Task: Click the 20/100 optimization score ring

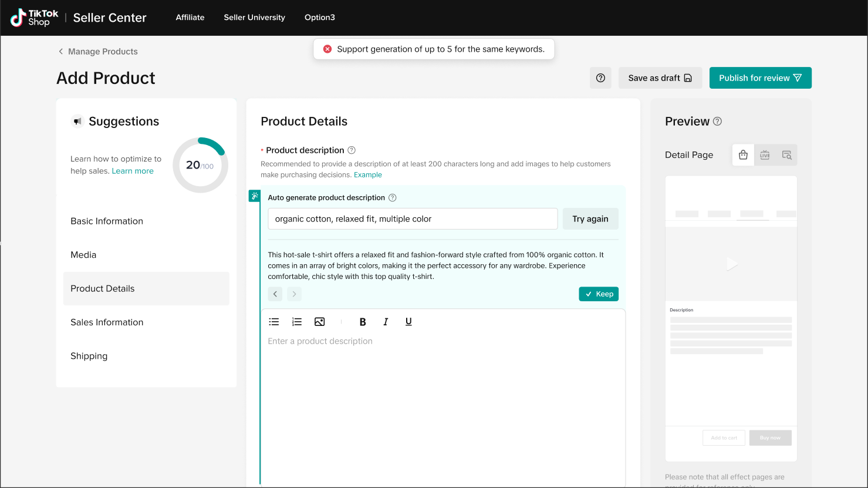Action: [x=200, y=166]
